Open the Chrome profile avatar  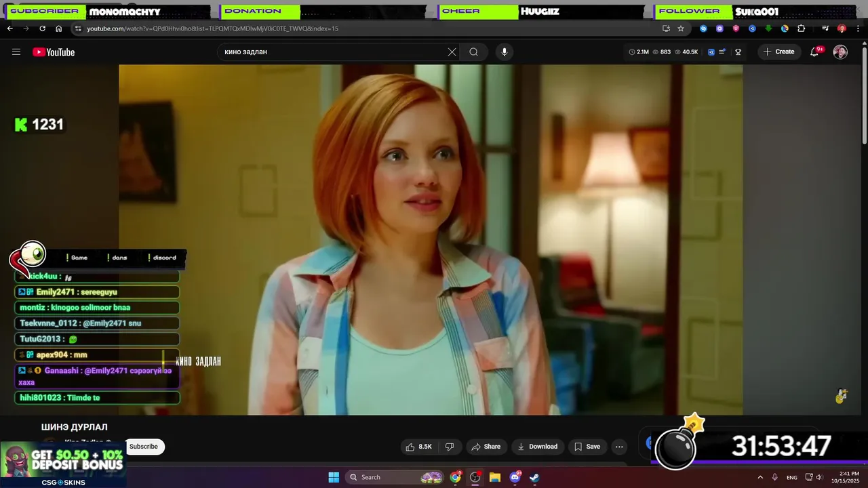(x=842, y=28)
